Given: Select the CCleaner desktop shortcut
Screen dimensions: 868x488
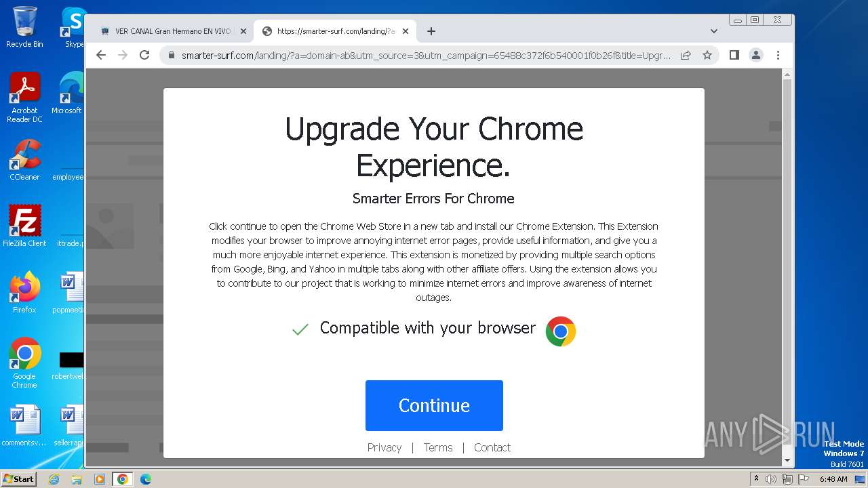Looking at the screenshot, I should tap(24, 160).
